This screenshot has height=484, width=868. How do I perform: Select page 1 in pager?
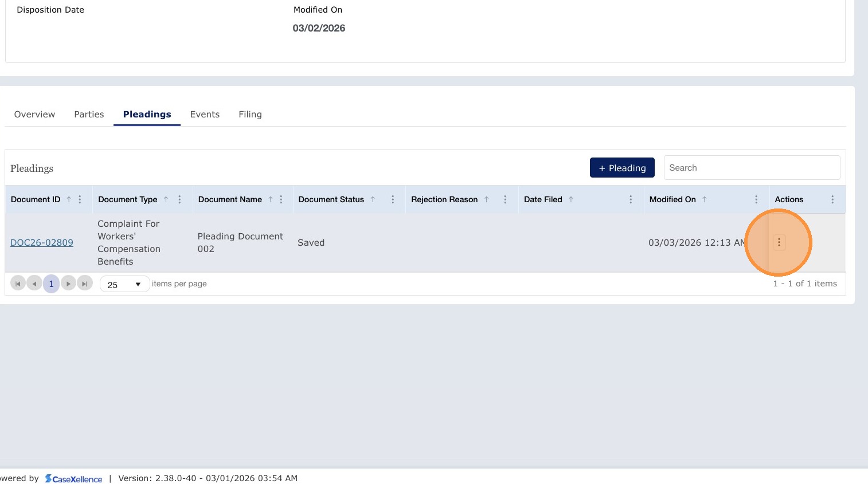click(x=51, y=284)
